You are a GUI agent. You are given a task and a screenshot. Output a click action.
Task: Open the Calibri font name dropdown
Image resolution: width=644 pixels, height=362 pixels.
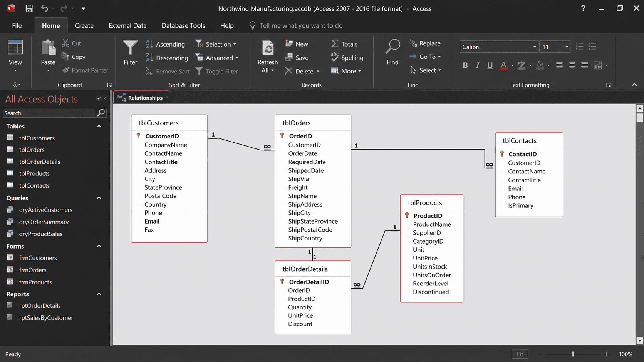[x=534, y=47]
